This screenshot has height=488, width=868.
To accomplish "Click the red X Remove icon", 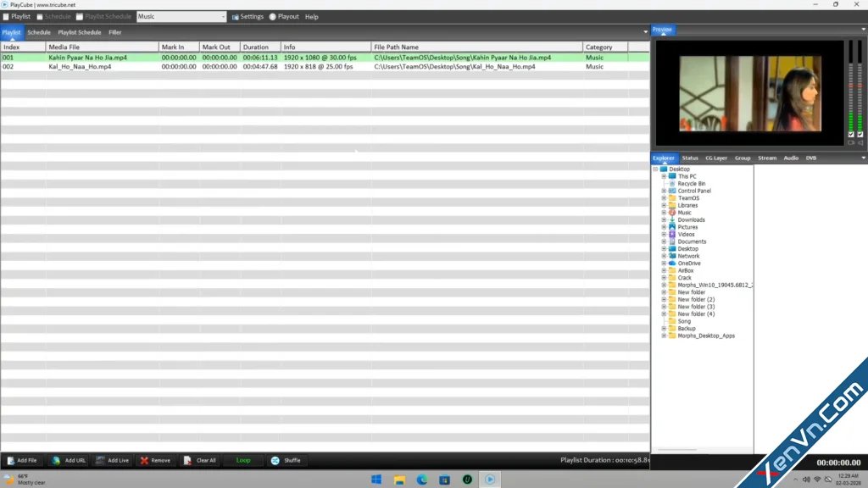I will (144, 460).
